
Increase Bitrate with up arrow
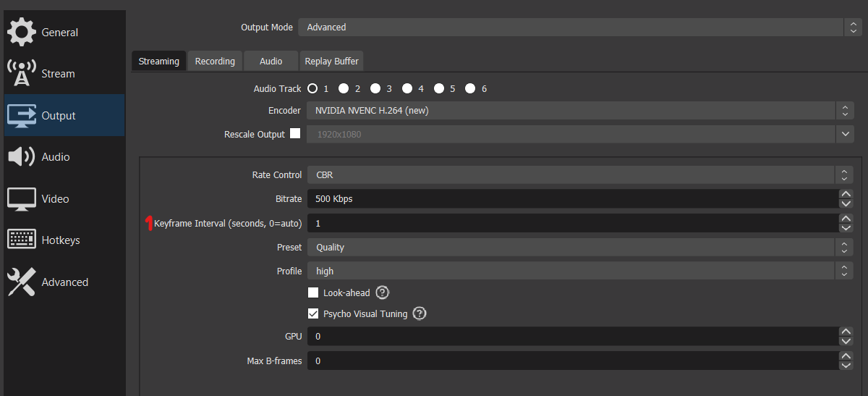coord(846,194)
